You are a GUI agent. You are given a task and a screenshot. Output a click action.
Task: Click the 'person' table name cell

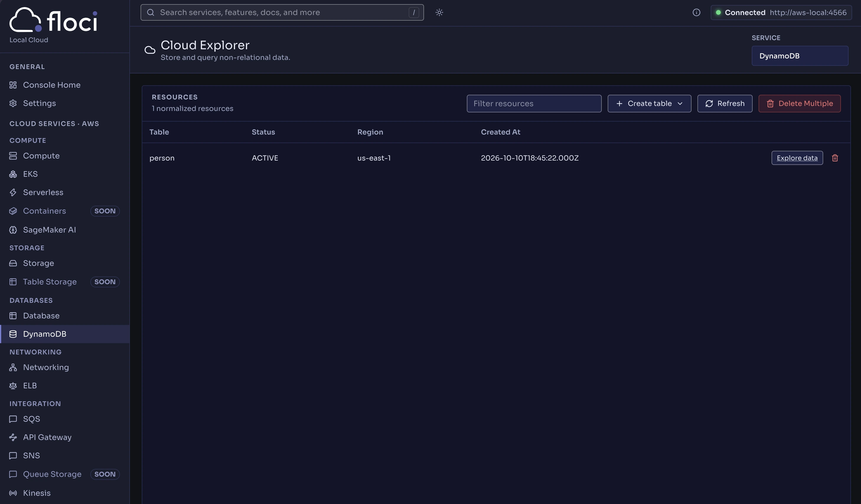click(162, 158)
